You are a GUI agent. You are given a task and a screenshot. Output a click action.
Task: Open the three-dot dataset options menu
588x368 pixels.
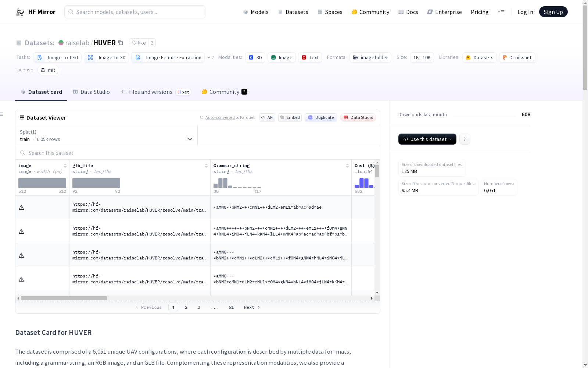click(465, 139)
